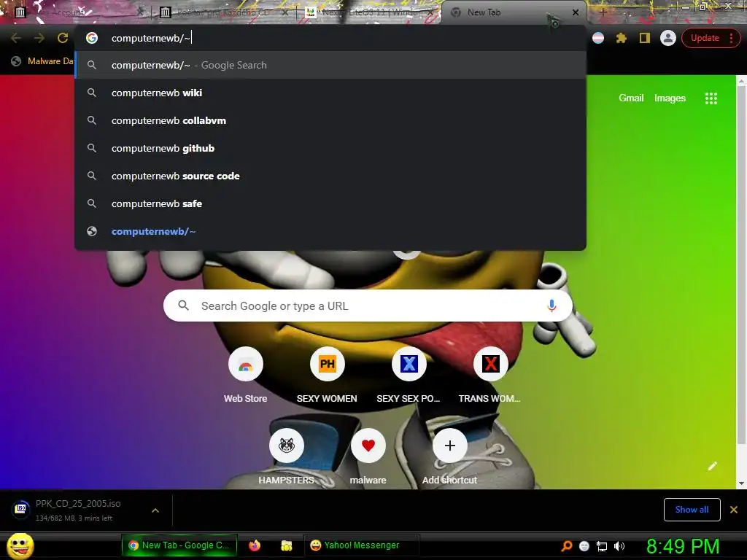Screen dimensions: 747x560
Task: Open the Web Store shortcut
Action: pyautogui.click(x=245, y=365)
